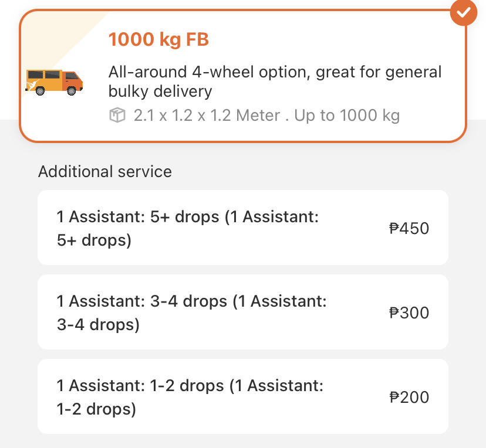The image size is (486, 448).
Task: Open details for the 3-4 drops assistant option
Action: pyautogui.click(x=243, y=312)
